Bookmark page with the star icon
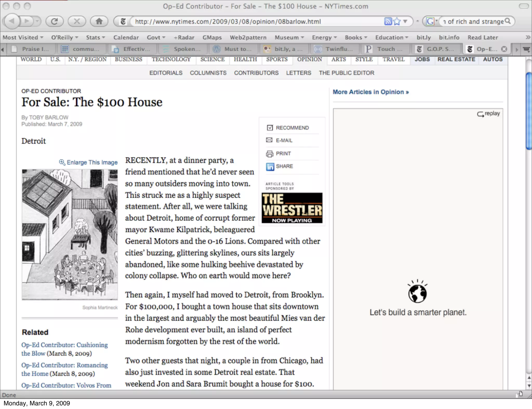 click(x=397, y=21)
